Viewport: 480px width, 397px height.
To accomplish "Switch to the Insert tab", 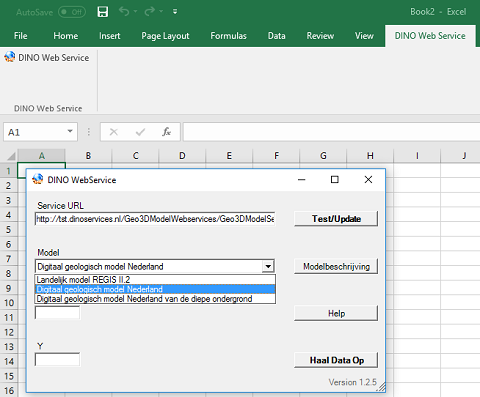I will (109, 36).
